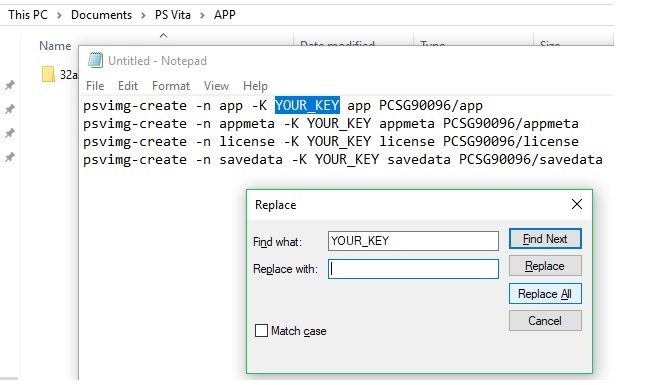656x385 pixels.
Task: Click the Replace button
Action: [545, 266]
